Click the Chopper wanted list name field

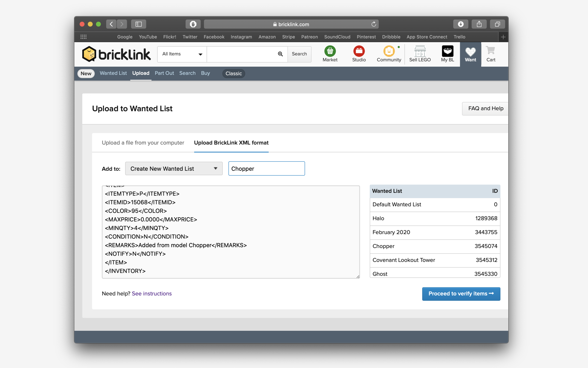[x=266, y=169]
